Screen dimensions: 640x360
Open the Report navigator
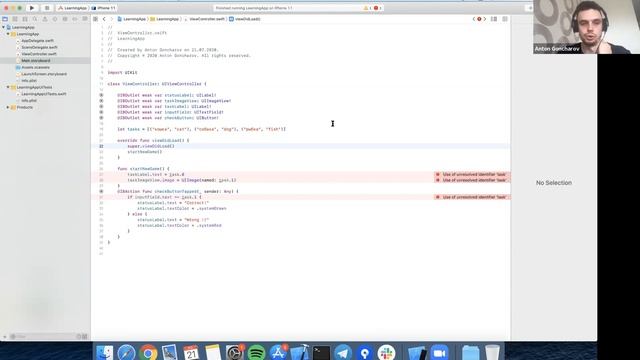coord(85,19)
